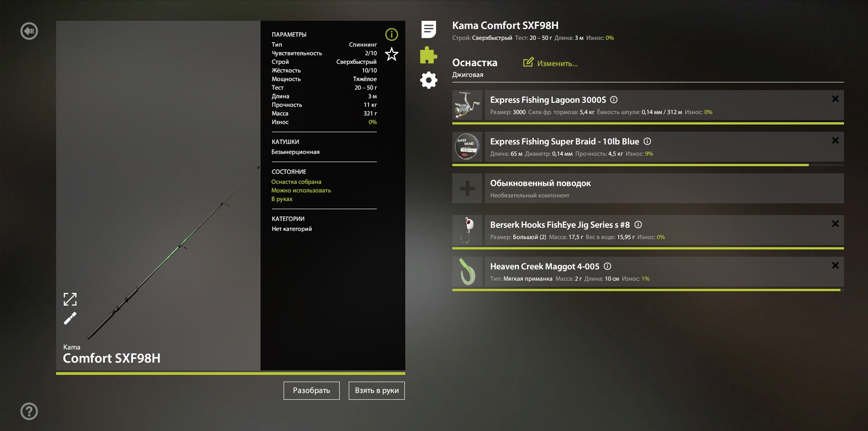
Task: Remove the Berserk Hooks FishEye jig head
Action: click(835, 224)
